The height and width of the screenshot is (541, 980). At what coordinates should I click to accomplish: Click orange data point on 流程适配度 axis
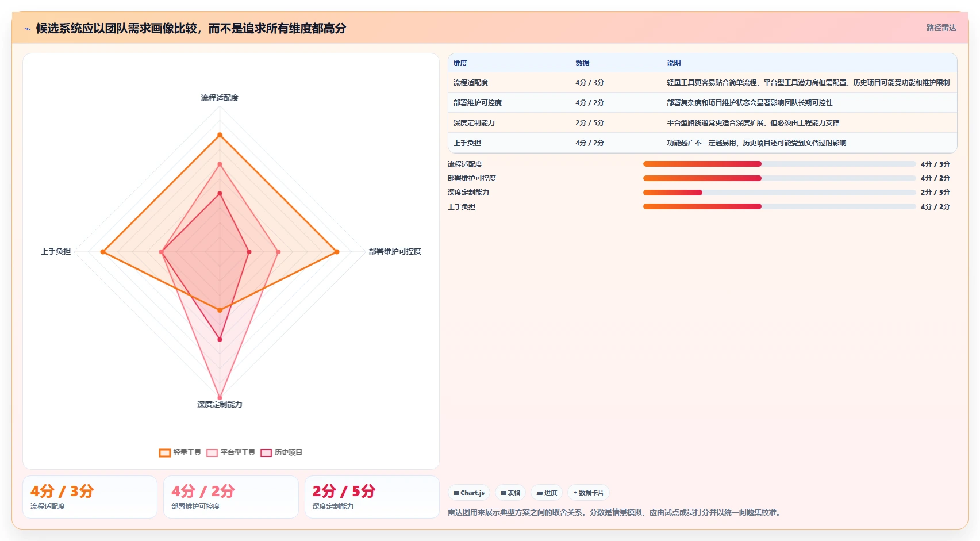[x=220, y=135]
